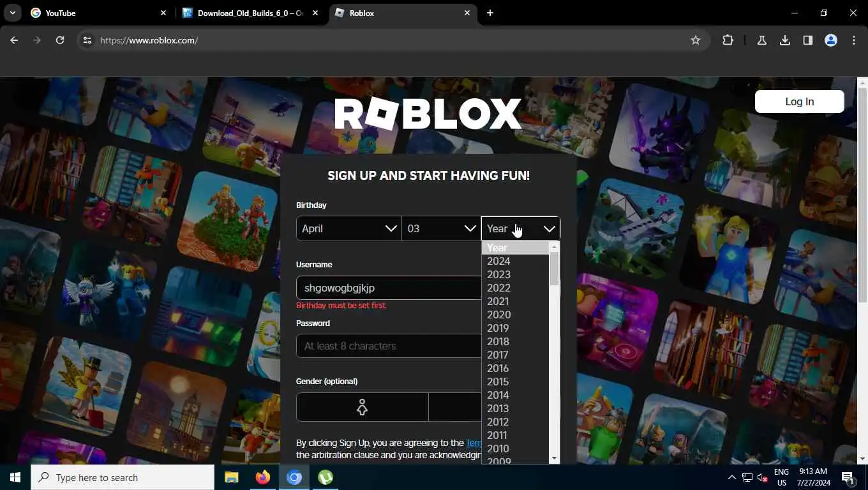View site information icon in address bar
The image size is (868, 490).
tap(87, 40)
